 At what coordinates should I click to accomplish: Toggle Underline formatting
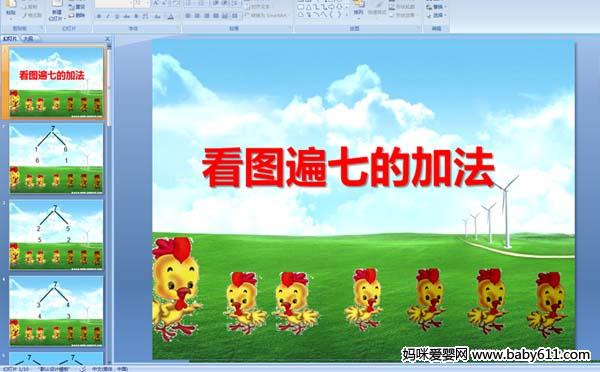pos(117,16)
